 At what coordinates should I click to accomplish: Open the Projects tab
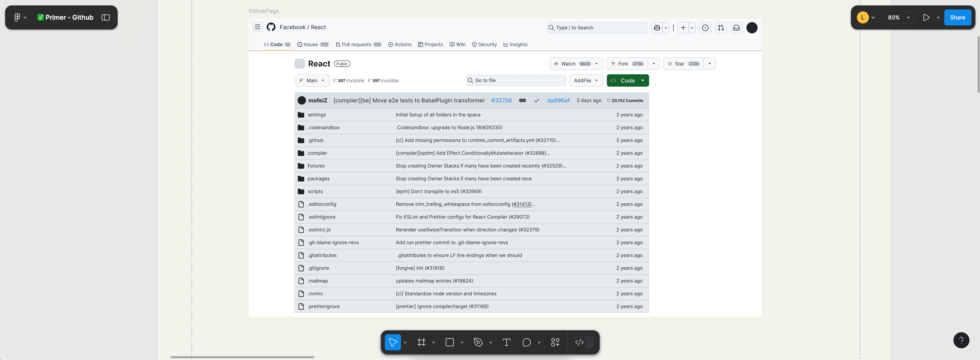click(430, 45)
